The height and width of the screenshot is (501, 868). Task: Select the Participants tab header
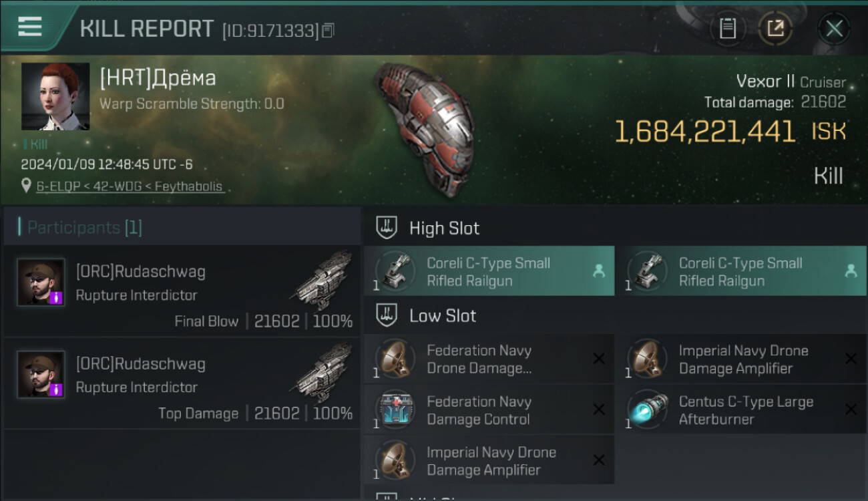point(84,228)
